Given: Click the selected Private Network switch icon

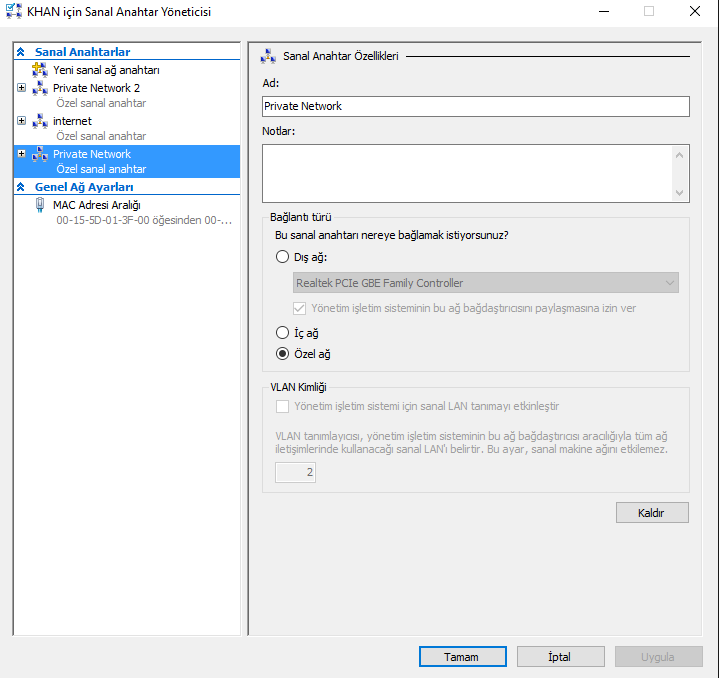Looking at the screenshot, I should tap(40, 154).
